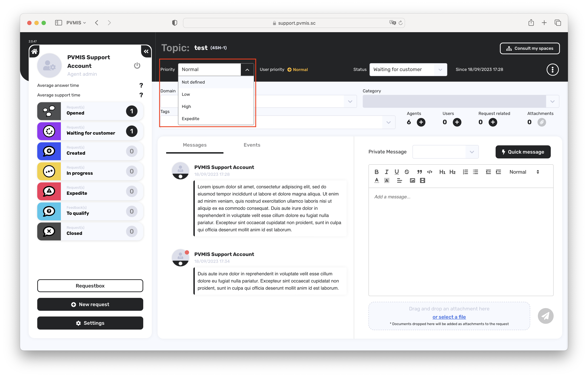Click the home icon in sidebar
Viewport: 588px width, 377px height.
(x=35, y=51)
